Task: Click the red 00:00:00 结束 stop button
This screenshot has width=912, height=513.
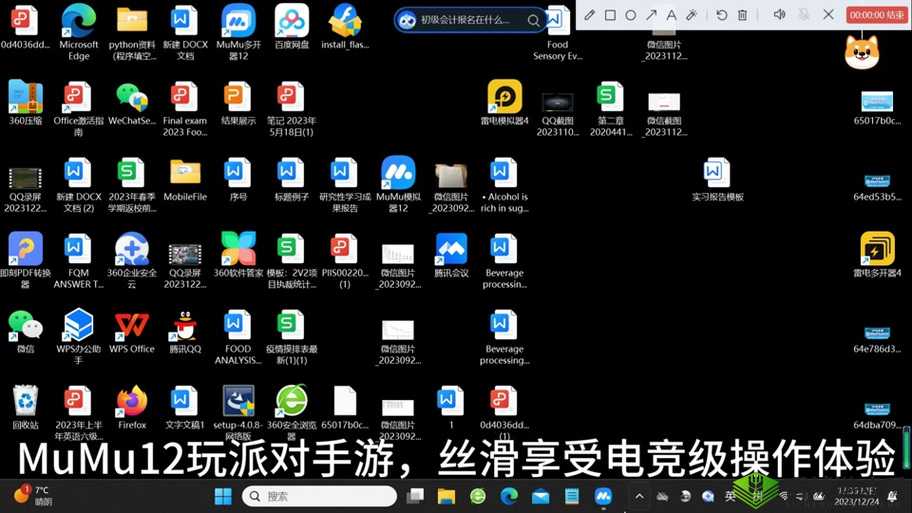Action: (876, 15)
